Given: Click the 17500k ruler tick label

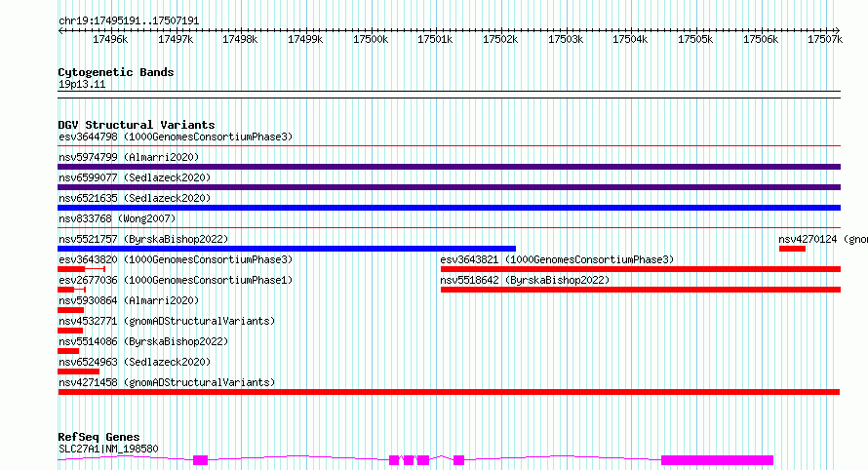Looking at the screenshot, I should pos(371,39).
